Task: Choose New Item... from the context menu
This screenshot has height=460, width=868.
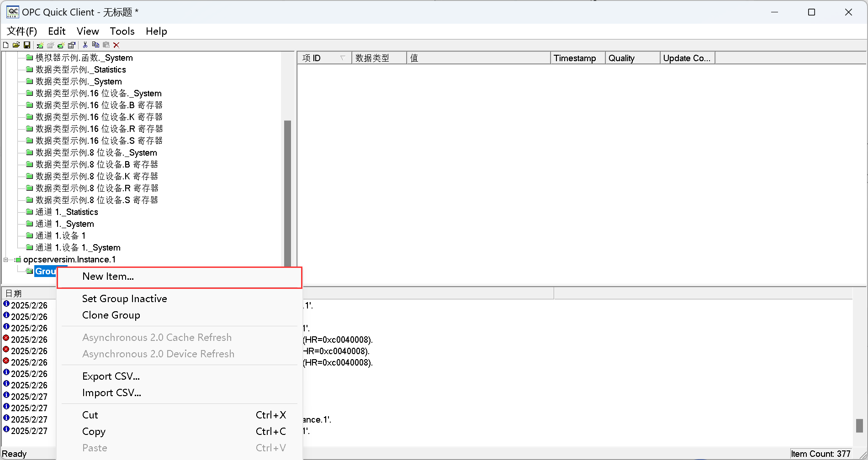Action: click(108, 277)
